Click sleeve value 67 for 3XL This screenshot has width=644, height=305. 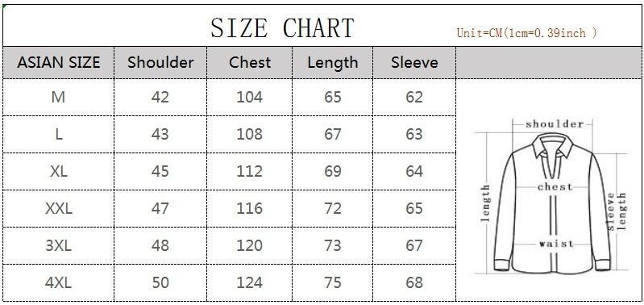(414, 245)
